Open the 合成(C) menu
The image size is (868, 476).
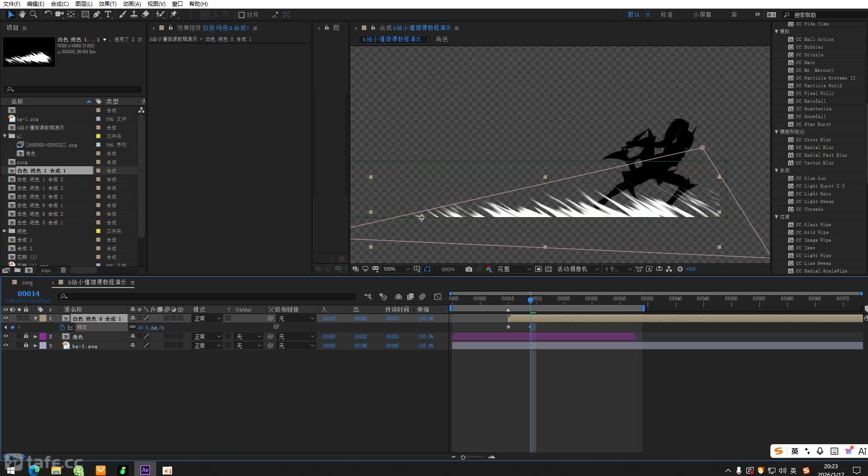59,4
